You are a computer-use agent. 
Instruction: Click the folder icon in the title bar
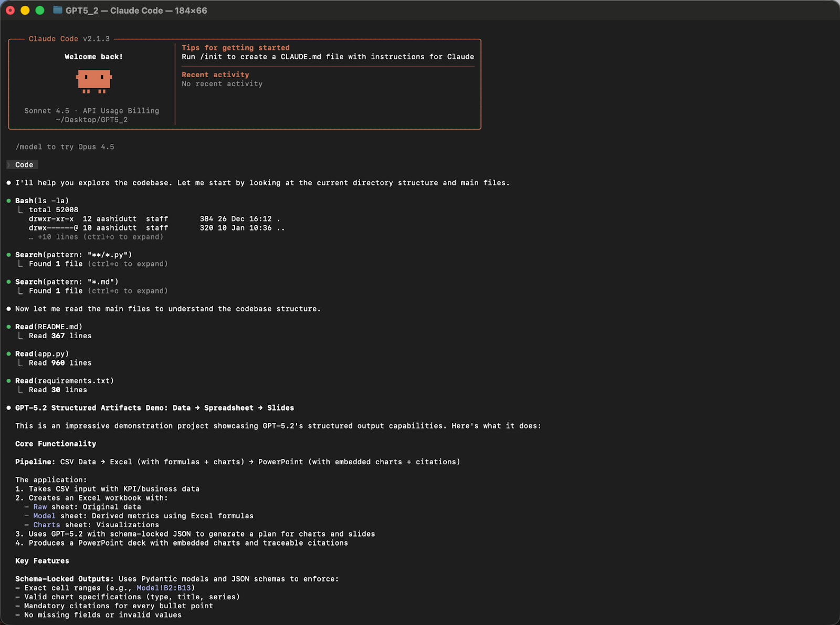(58, 11)
